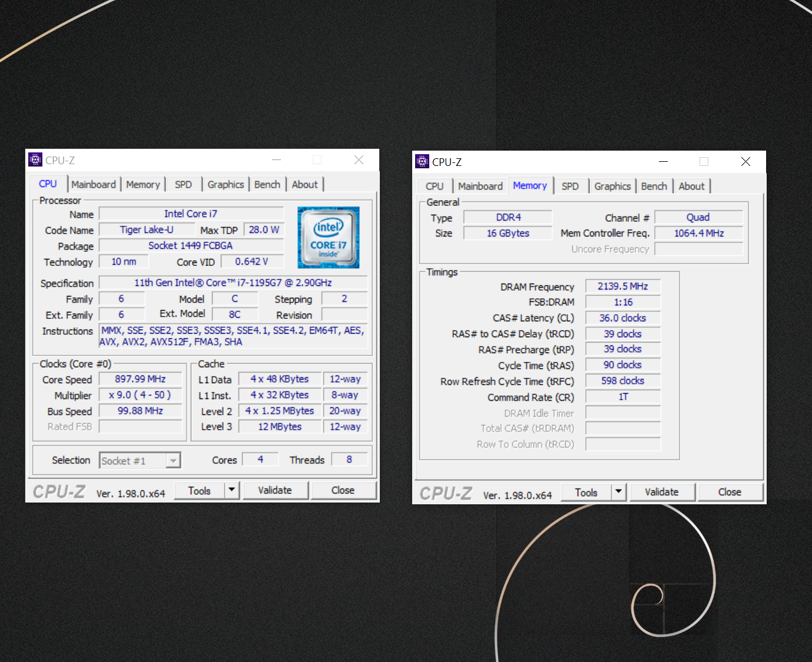Click the Specification field with i7-1195G7

click(233, 282)
